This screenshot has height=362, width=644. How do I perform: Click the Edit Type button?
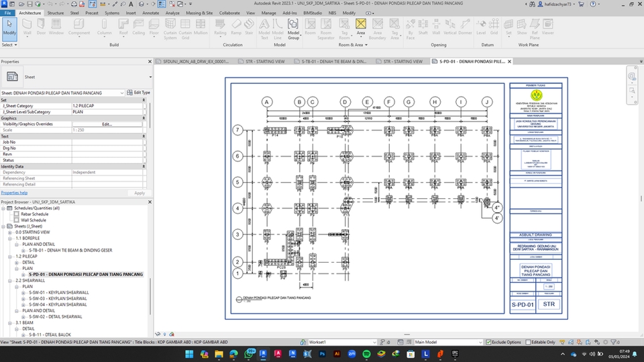139,92
